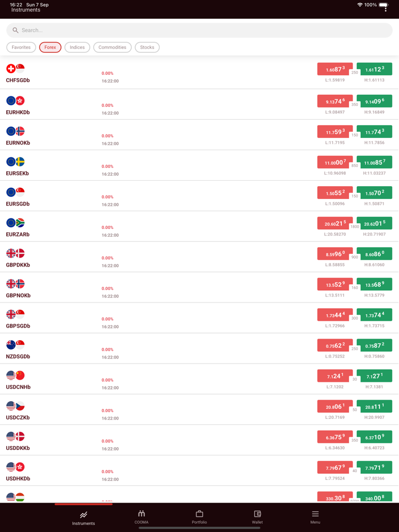This screenshot has height=532, width=399.
Task: Open the three-dot more options icon
Action: pyautogui.click(x=386, y=9)
